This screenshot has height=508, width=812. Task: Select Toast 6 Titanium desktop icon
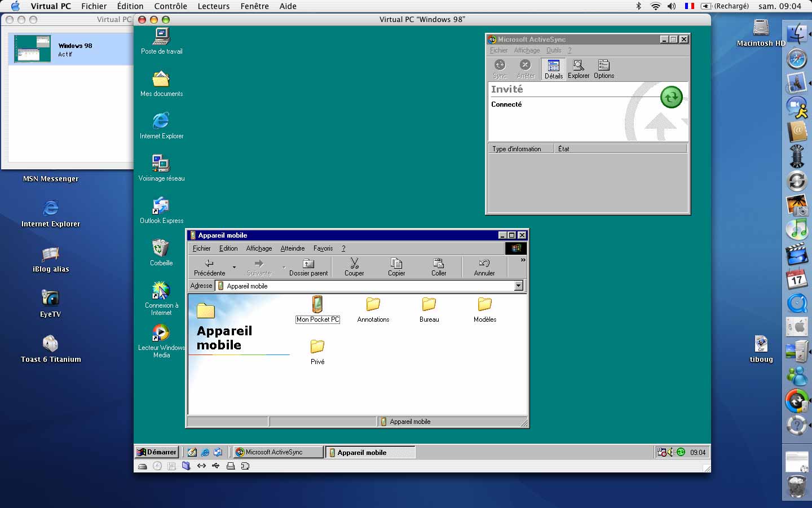51,349
